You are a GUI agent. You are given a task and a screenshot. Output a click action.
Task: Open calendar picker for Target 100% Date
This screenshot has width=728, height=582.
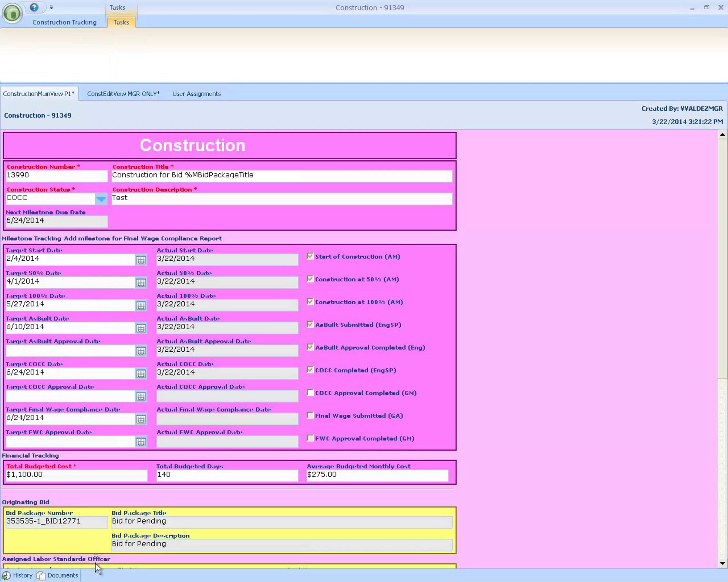point(141,305)
